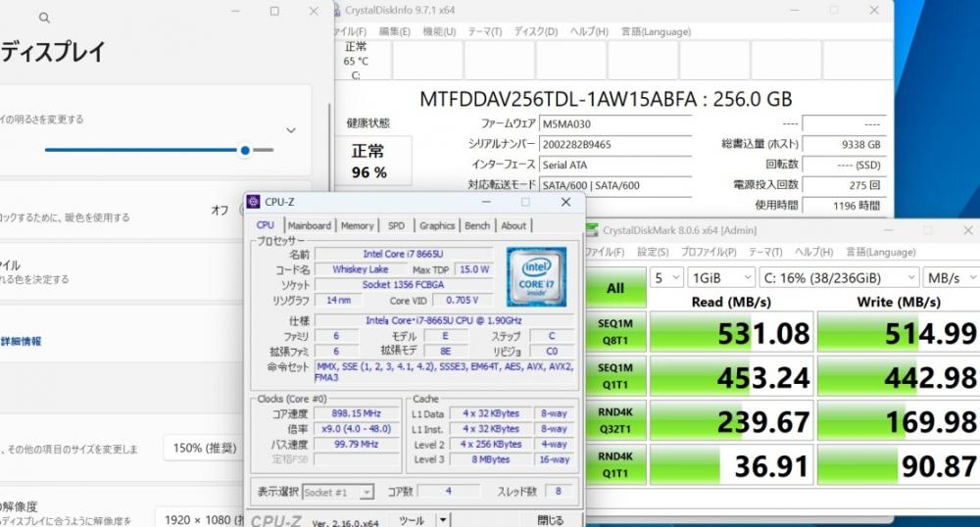Open the 1920 × 1080 resolution dropdown

click(200, 519)
